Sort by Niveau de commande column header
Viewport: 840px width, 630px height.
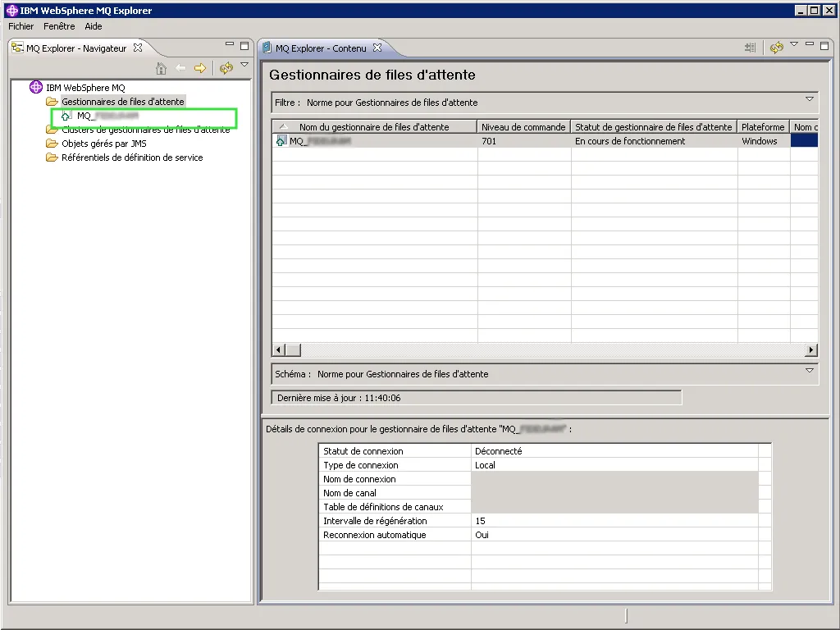(x=523, y=127)
